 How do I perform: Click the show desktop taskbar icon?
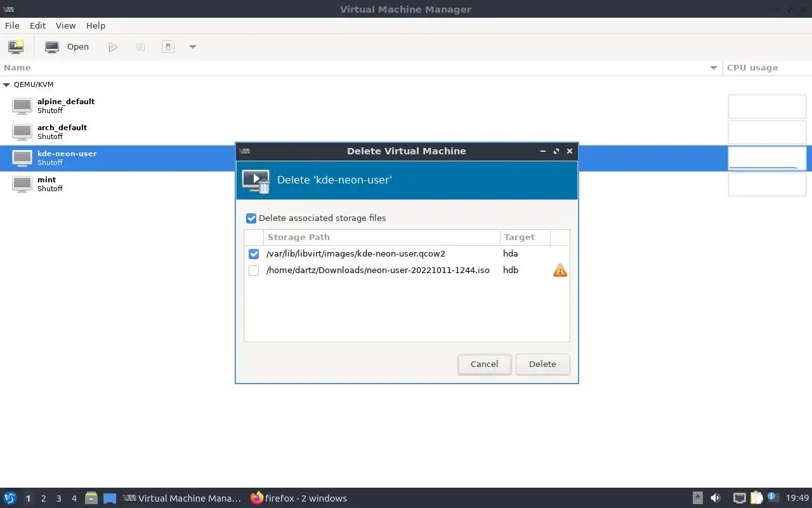coord(110,498)
